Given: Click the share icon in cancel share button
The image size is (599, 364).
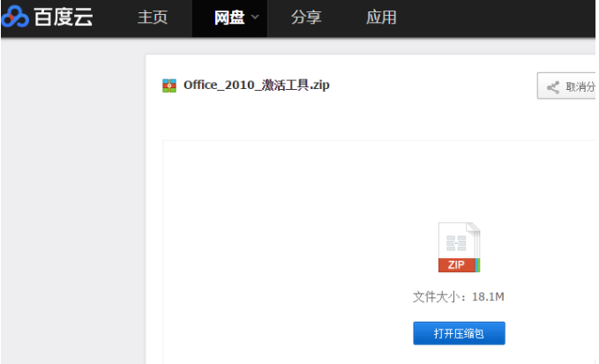Looking at the screenshot, I should [553, 87].
